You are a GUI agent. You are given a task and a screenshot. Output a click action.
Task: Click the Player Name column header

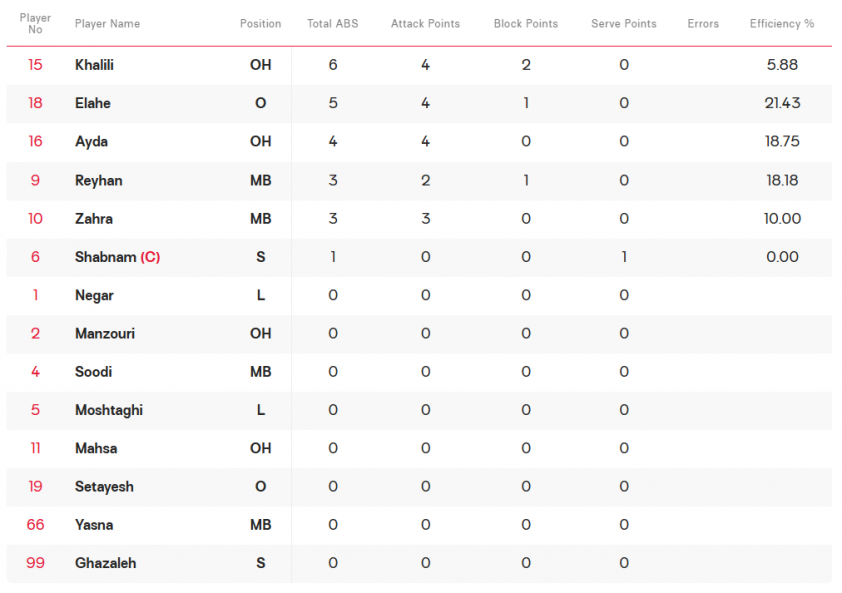(x=107, y=24)
